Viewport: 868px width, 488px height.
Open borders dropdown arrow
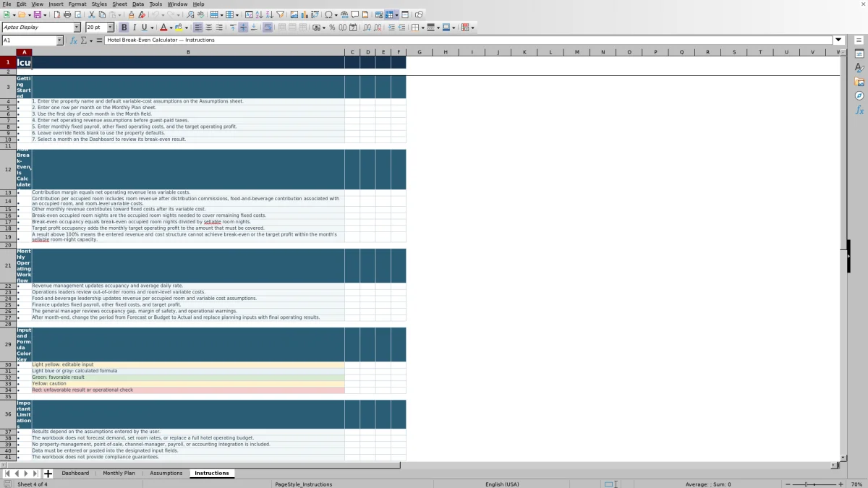(x=422, y=27)
